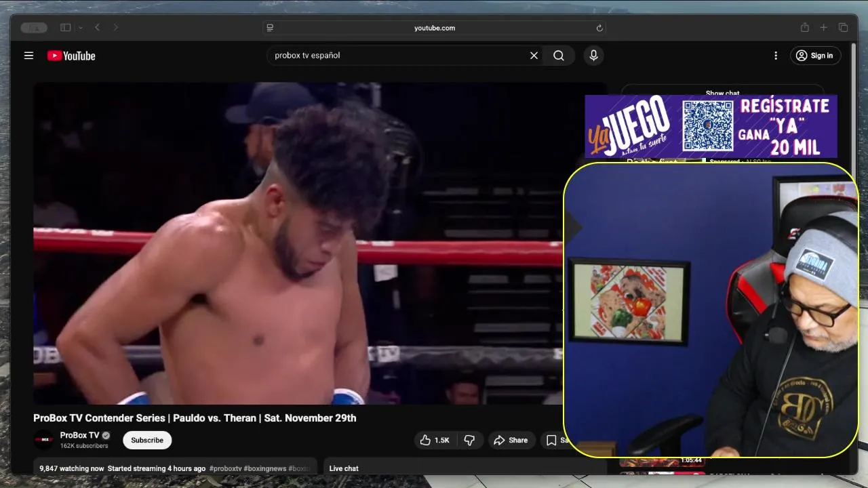This screenshot has height=488, width=868.
Task: Save video with the bookmark icon
Action: tap(551, 440)
